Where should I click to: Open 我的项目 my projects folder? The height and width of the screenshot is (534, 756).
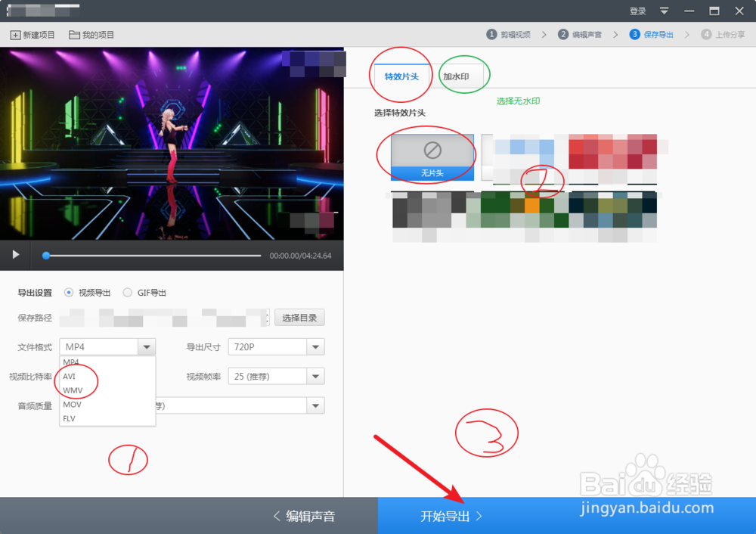point(91,35)
